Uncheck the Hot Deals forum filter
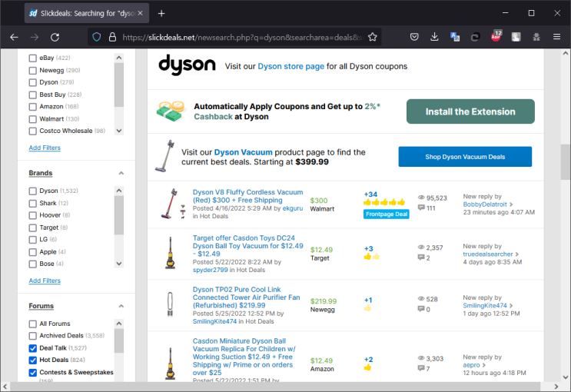 [33, 360]
